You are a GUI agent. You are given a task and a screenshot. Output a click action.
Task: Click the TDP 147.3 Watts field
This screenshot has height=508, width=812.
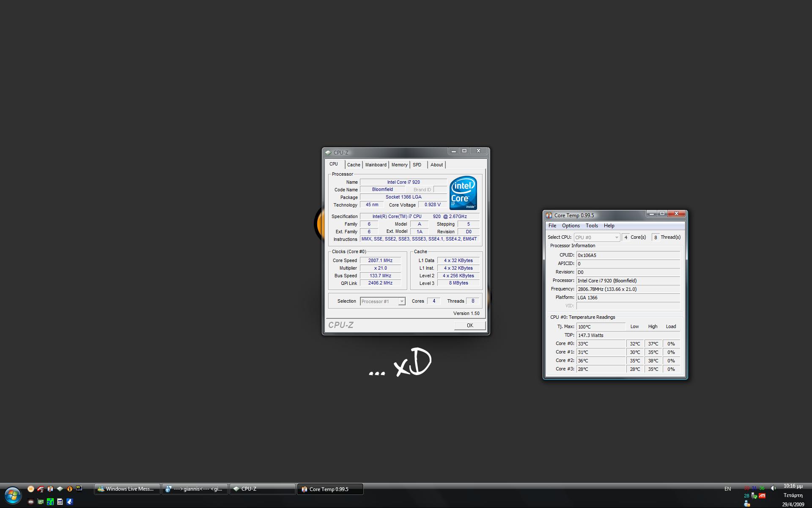click(x=628, y=335)
